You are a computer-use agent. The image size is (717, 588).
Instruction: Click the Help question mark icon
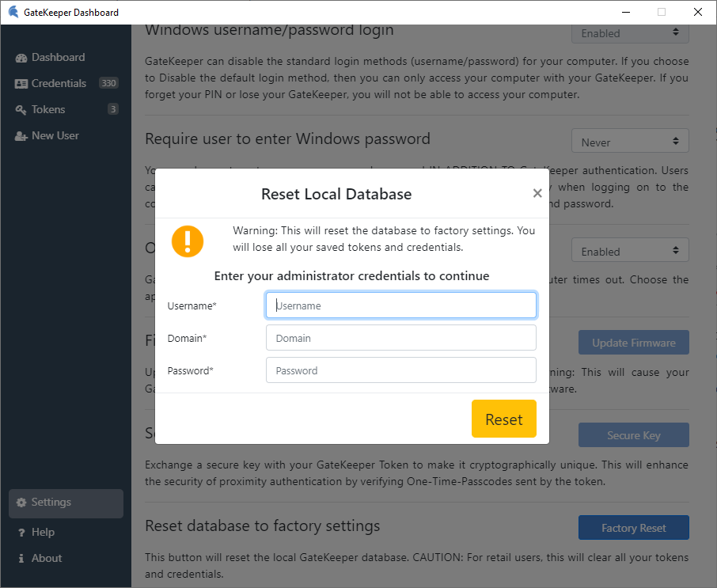pyautogui.click(x=21, y=533)
